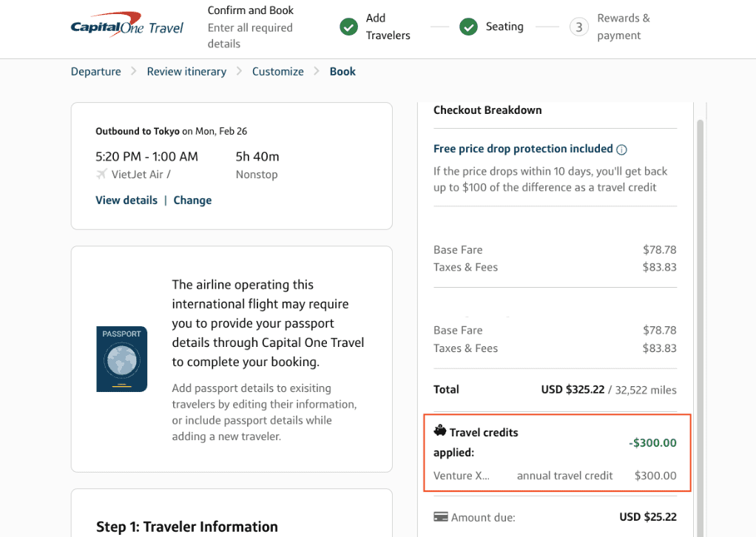Click the passport icon in the flight notice

[x=121, y=359]
